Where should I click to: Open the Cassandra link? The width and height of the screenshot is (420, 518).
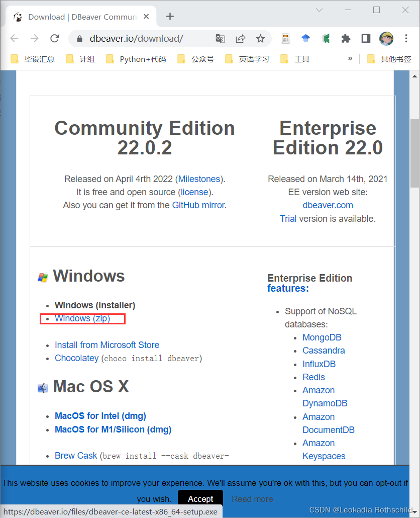tap(324, 351)
